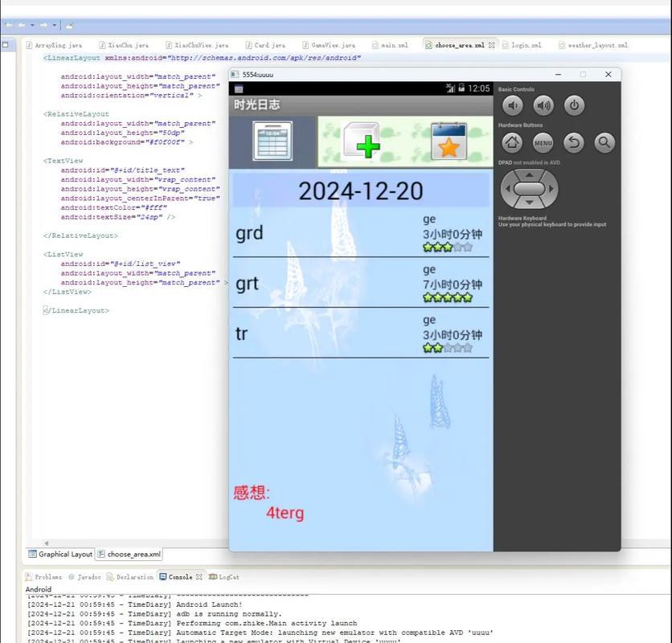Open the starred calendar favorites icon

click(449, 142)
